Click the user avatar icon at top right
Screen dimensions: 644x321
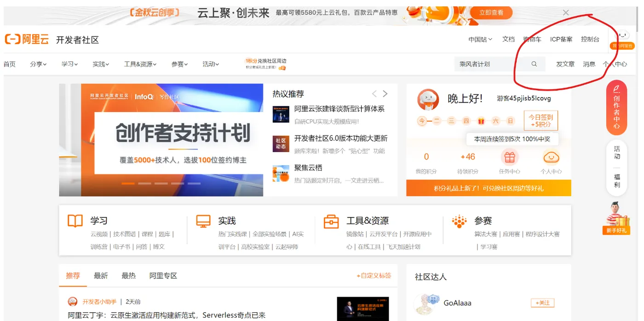click(x=622, y=35)
